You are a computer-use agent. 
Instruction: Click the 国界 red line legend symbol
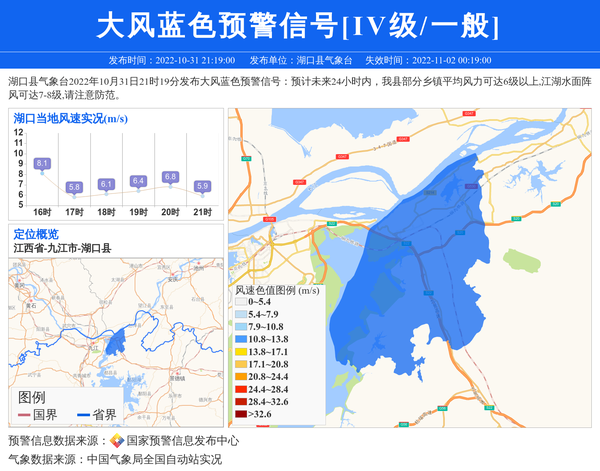coord(23,415)
